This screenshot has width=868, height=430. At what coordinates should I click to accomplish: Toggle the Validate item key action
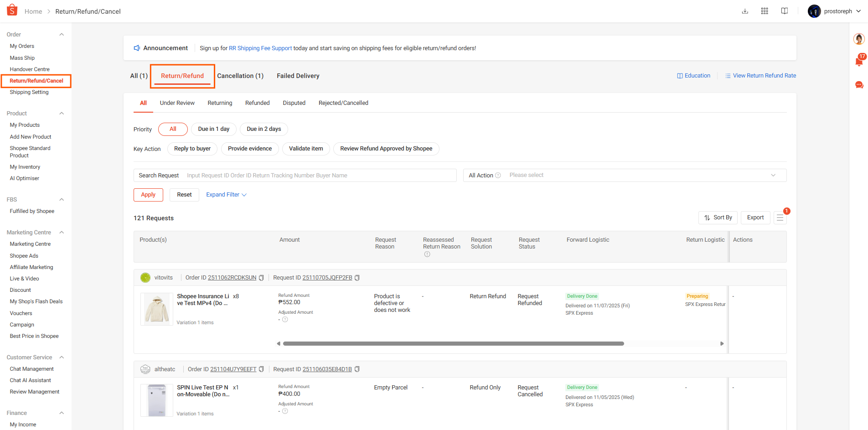tap(306, 149)
